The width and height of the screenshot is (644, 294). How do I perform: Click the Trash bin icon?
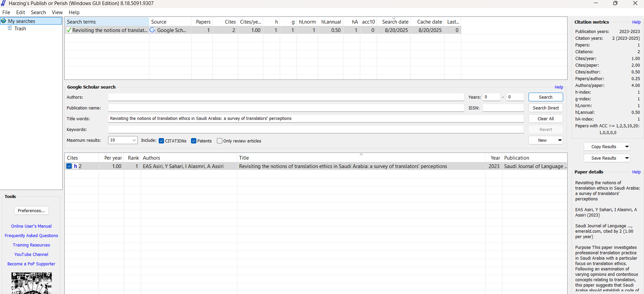pos(10,28)
